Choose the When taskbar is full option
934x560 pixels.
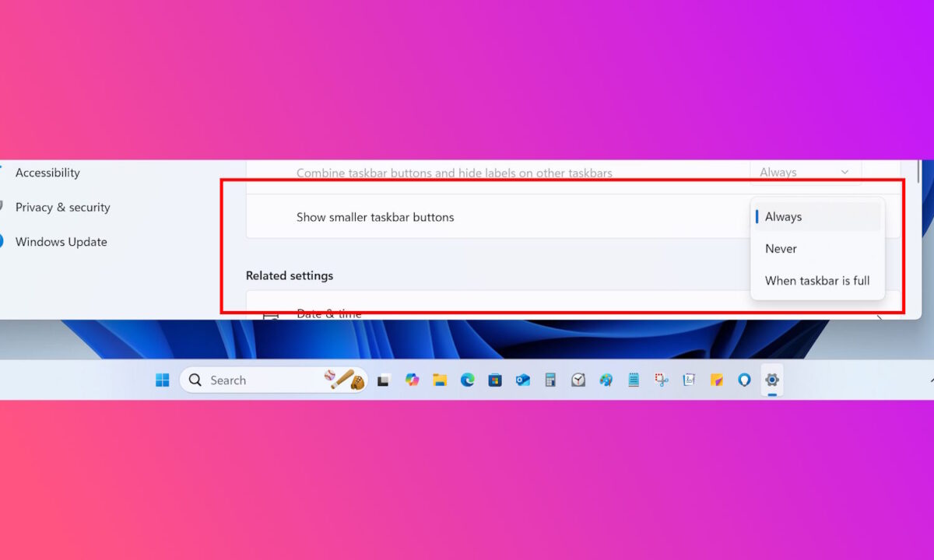(x=816, y=281)
